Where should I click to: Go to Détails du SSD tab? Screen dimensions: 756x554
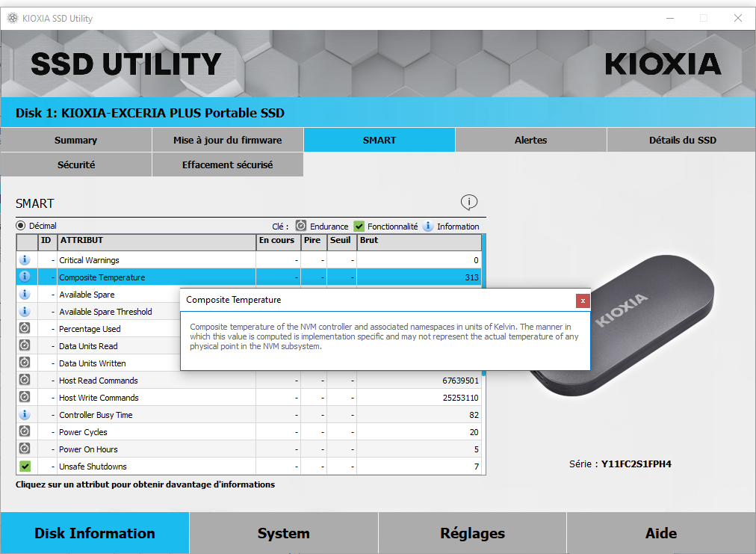(x=682, y=140)
